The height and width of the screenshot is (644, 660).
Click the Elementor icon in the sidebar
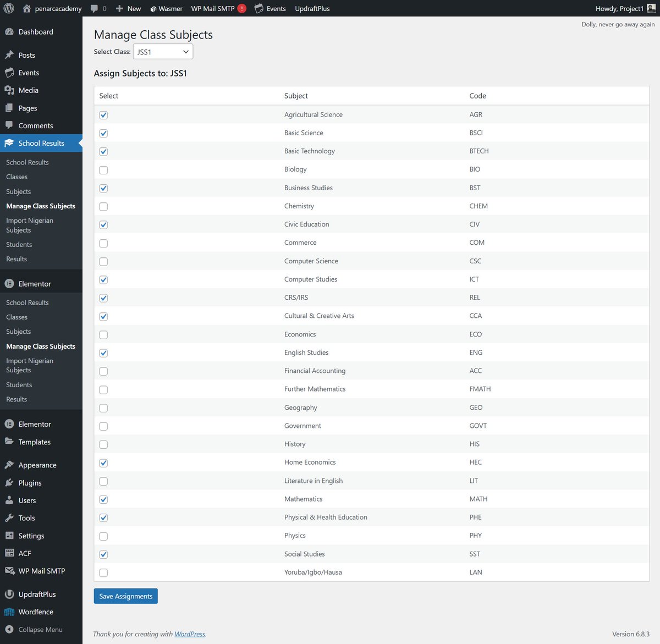point(9,283)
